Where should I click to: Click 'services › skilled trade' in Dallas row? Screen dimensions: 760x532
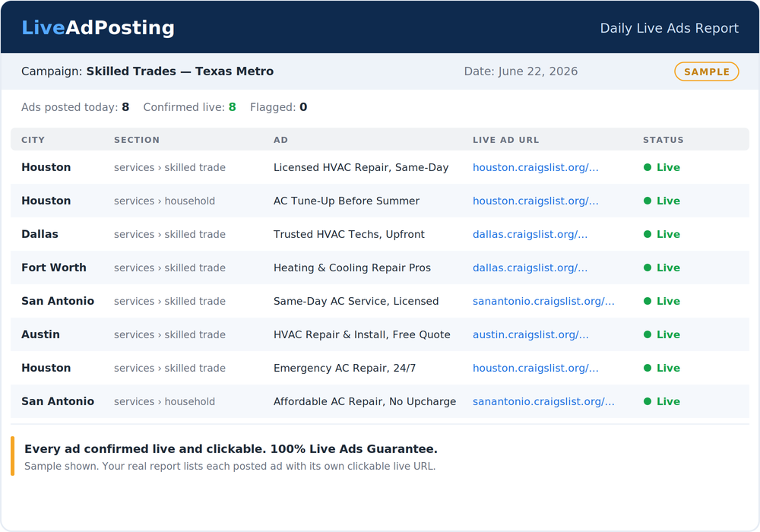tap(169, 234)
